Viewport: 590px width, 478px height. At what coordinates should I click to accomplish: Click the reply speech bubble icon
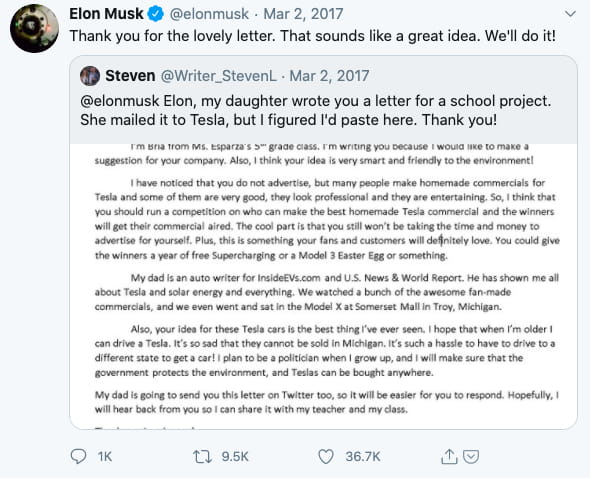pos(78,456)
